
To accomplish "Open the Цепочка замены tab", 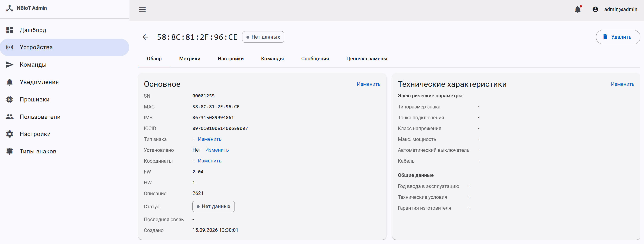I will click(366, 59).
